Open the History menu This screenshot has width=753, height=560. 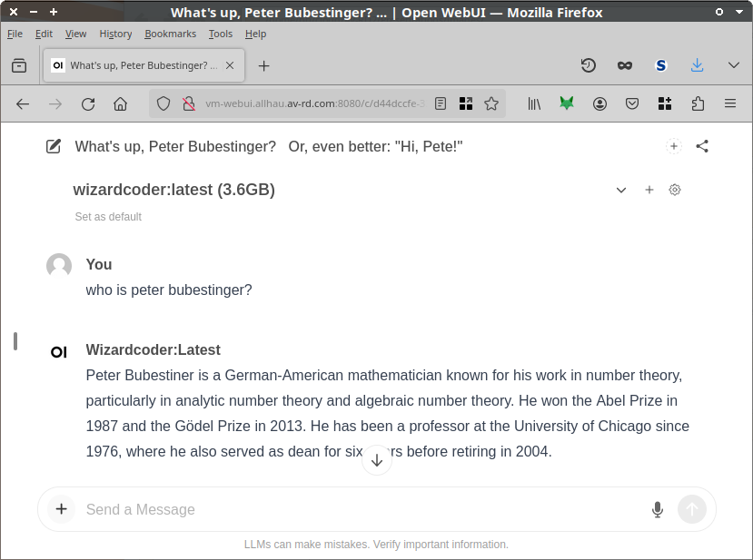(115, 34)
